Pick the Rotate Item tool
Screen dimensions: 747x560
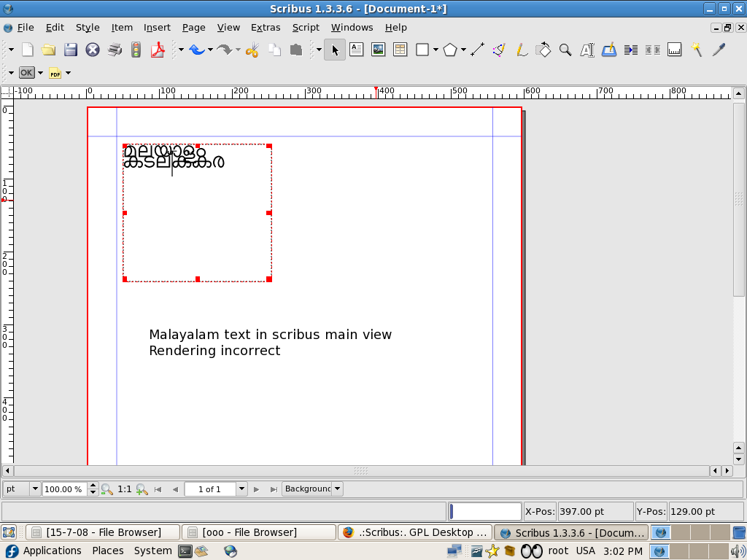click(543, 50)
